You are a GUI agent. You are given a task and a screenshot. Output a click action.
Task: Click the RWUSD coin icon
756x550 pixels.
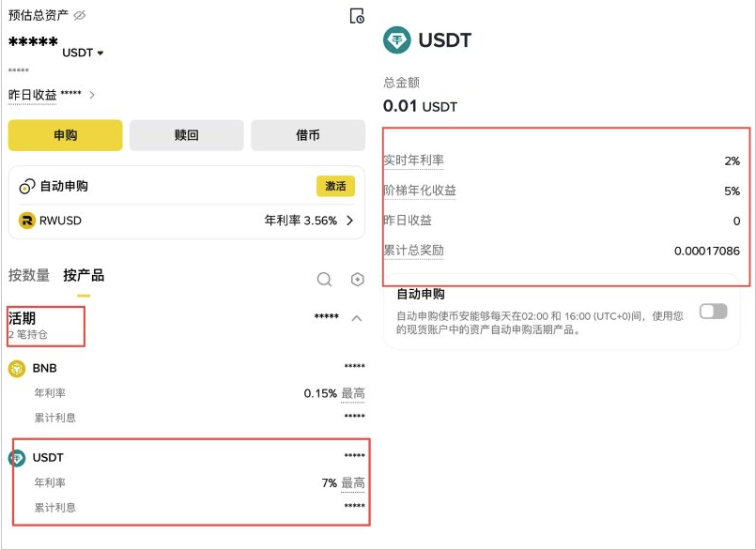click(x=27, y=221)
